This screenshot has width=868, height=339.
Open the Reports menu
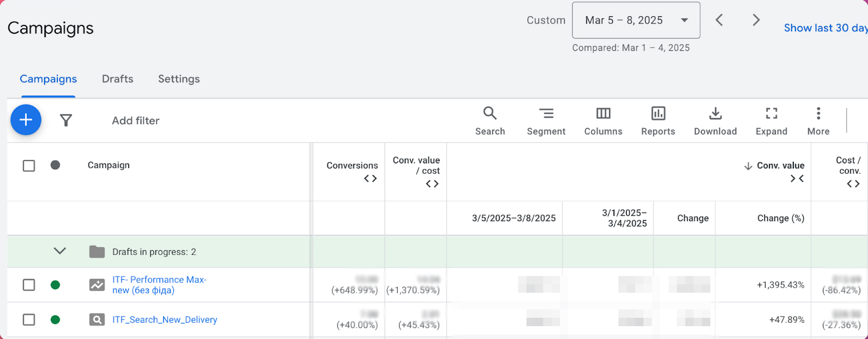[658, 121]
